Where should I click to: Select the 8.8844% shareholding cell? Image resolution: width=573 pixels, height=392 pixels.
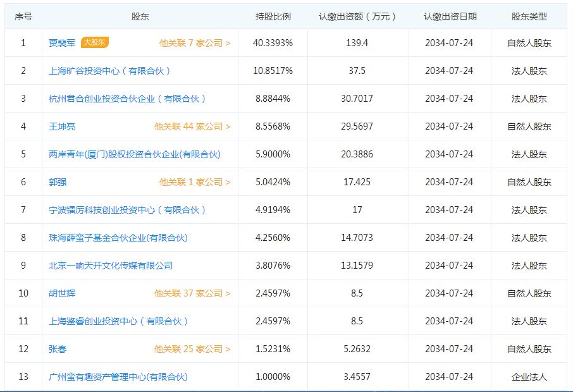point(273,99)
